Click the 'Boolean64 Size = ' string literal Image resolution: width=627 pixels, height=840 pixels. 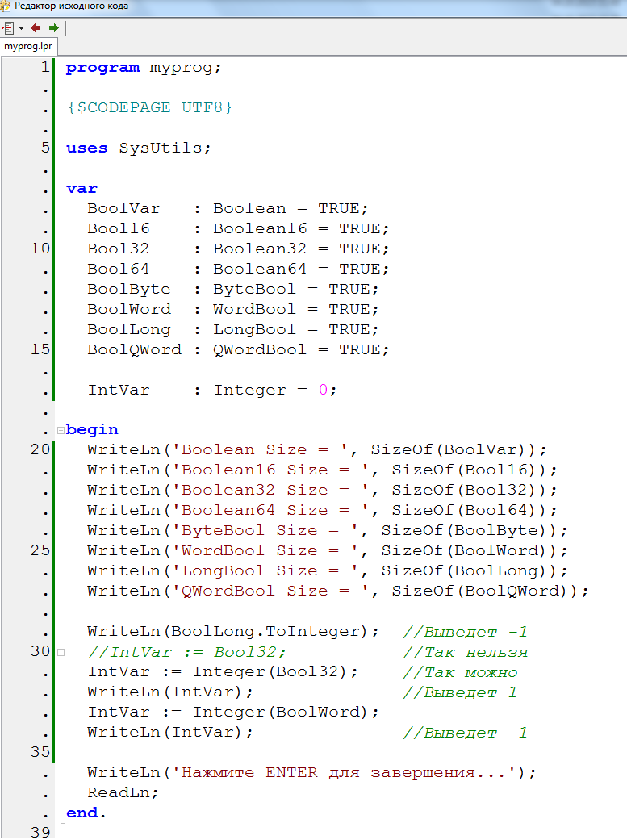tap(270, 511)
